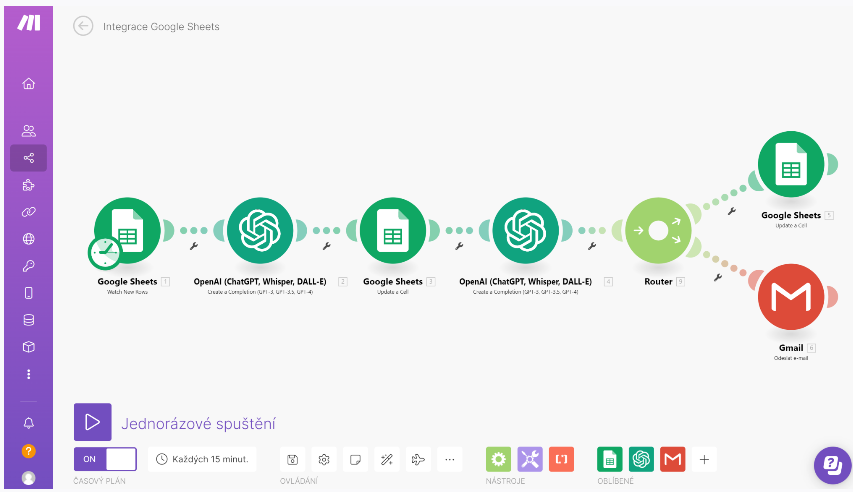Add OpenAI from favorites
Image resolution: width=853 pixels, height=492 pixels.
click(x=641, y=459)
